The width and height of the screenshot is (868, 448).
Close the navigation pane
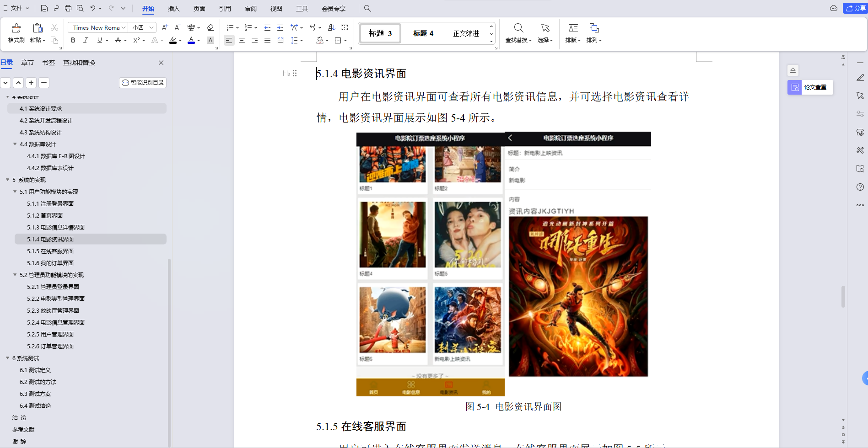tap(161, 63)
